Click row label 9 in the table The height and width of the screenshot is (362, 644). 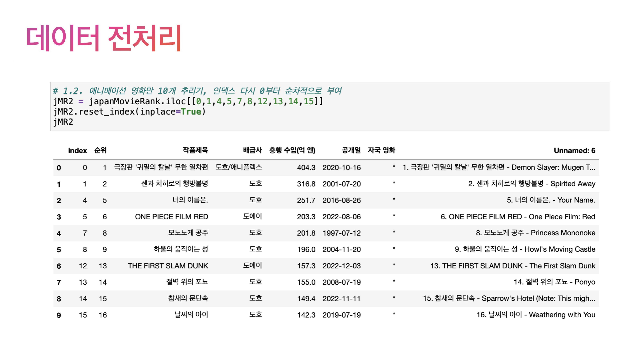point(59,315)
